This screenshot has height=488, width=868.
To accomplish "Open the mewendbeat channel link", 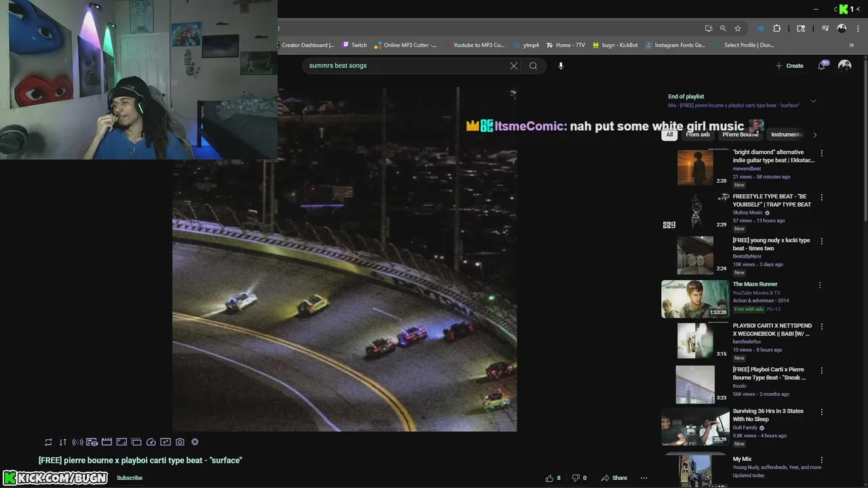I will pyautogui.click(x=747, y=169).
